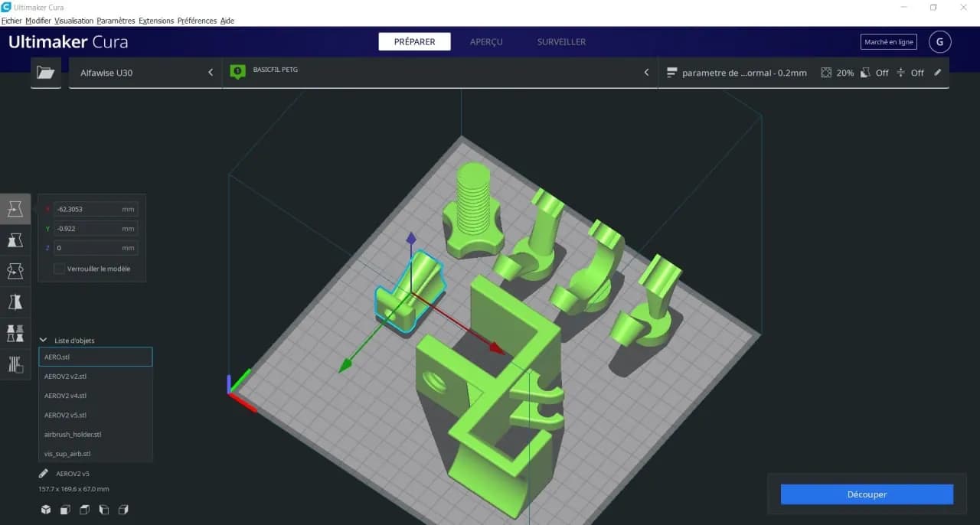This screenshot has width=980, height=525.
Task: Open the Extensions menu
Action: click(x=155, y=21)
